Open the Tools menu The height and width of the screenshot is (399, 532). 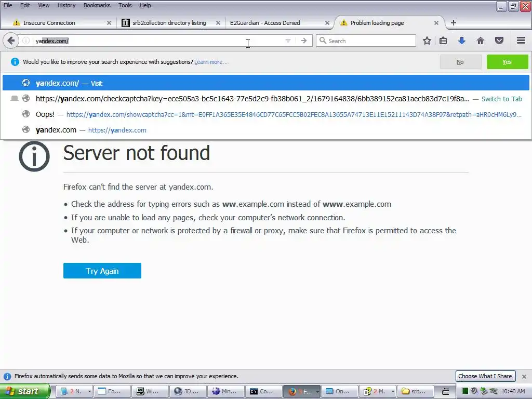(125, 5)
